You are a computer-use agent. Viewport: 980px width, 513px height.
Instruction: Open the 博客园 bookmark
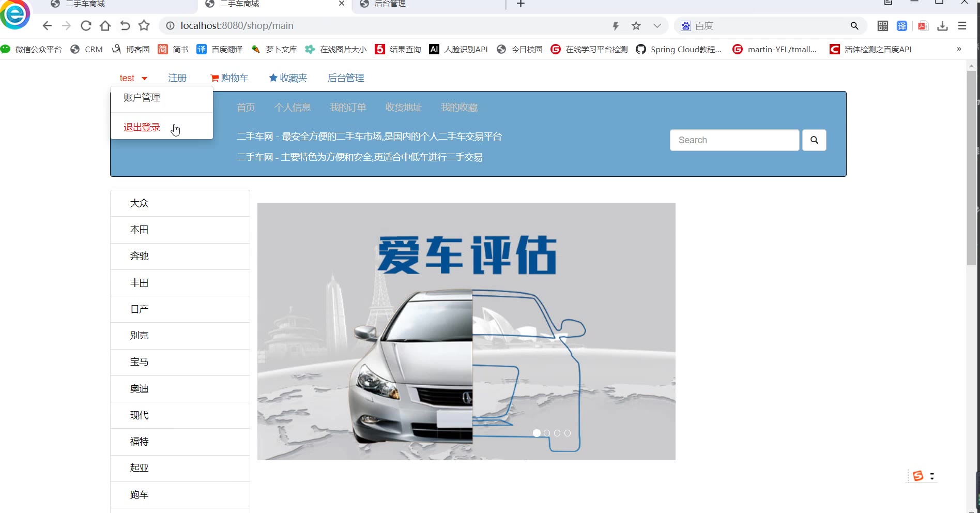(131, 49)
